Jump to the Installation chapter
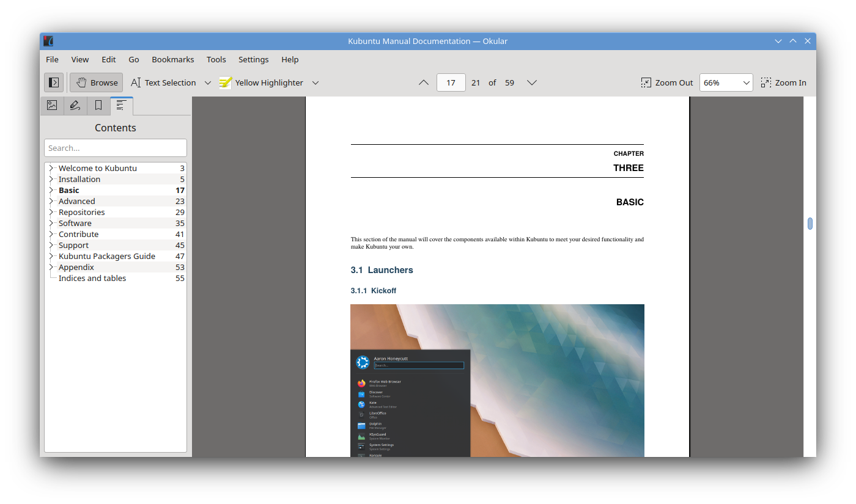This screenshot has width=856, height=504. tap(79, 179)
